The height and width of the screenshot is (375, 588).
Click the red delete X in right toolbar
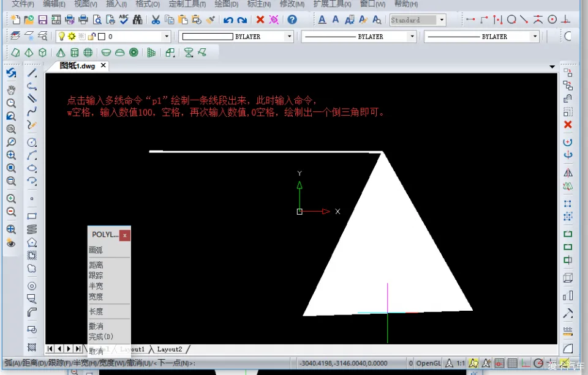click(x=568, y=124)
